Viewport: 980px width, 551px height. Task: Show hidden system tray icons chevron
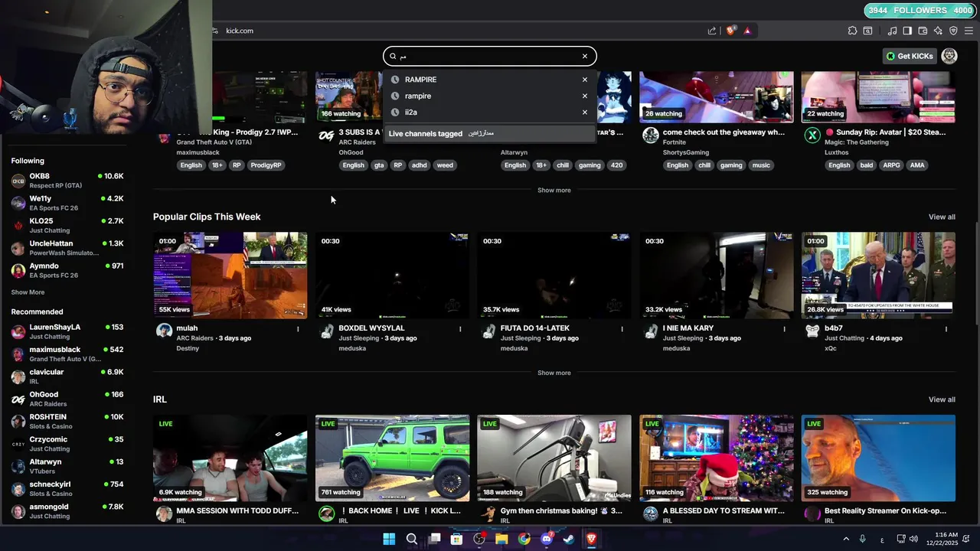coord(846,539)
